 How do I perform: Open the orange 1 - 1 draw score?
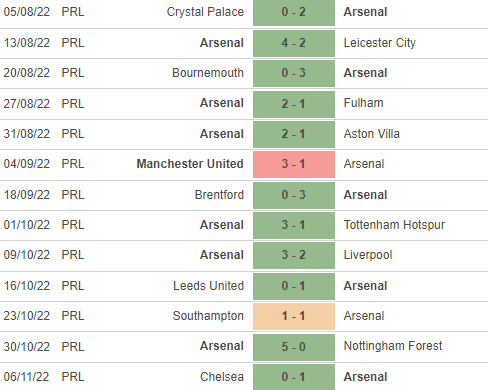tap(294, 316)
